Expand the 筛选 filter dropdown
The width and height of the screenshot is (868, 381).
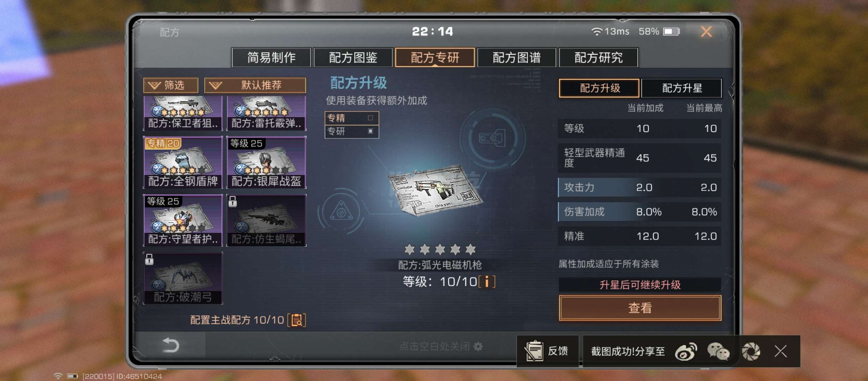point(171,85)
